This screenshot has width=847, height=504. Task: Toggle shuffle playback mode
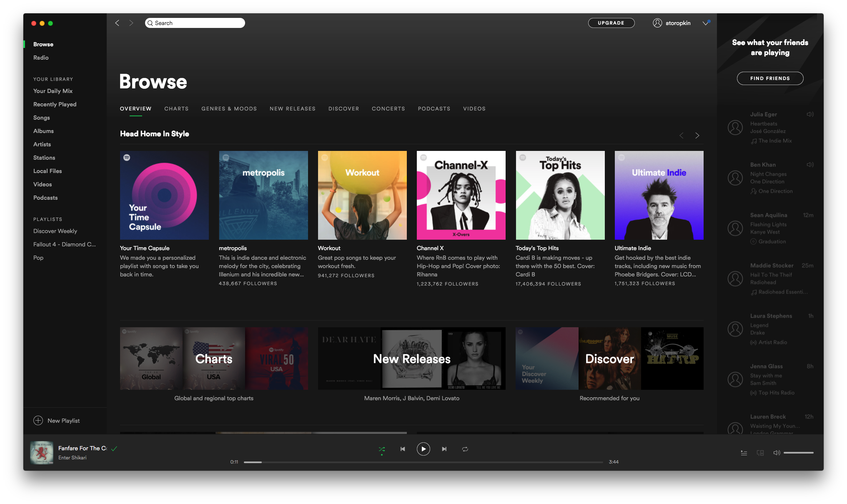(381, 449)
